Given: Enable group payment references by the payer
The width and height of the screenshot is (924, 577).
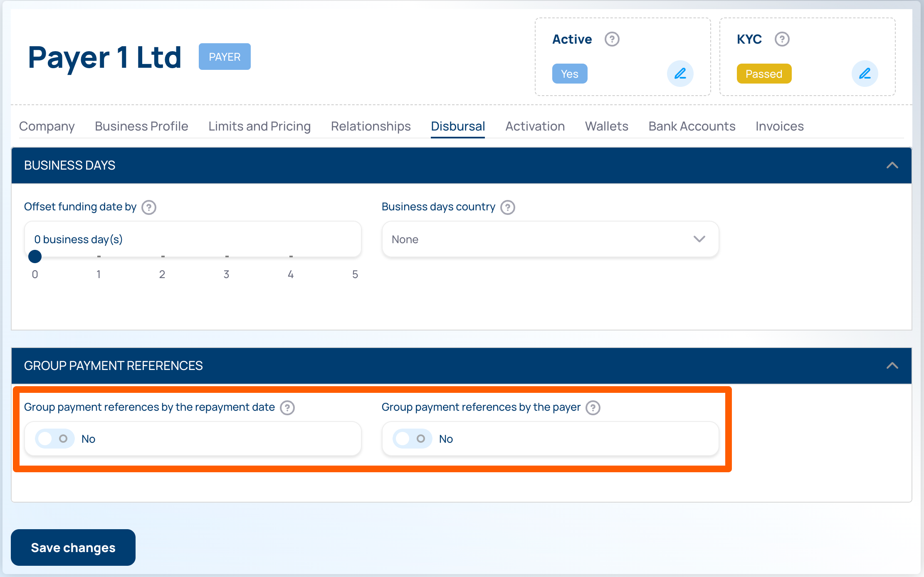Looking at the screenshot, I should coord(412,439).
